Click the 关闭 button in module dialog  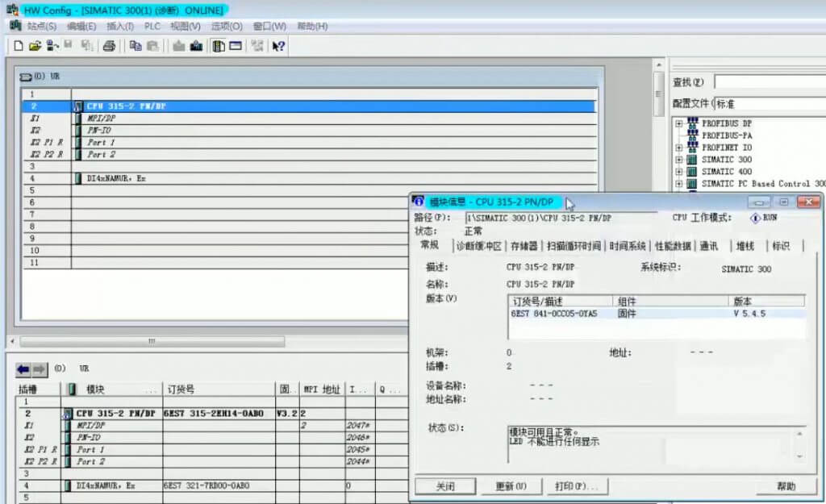[445, 486]
